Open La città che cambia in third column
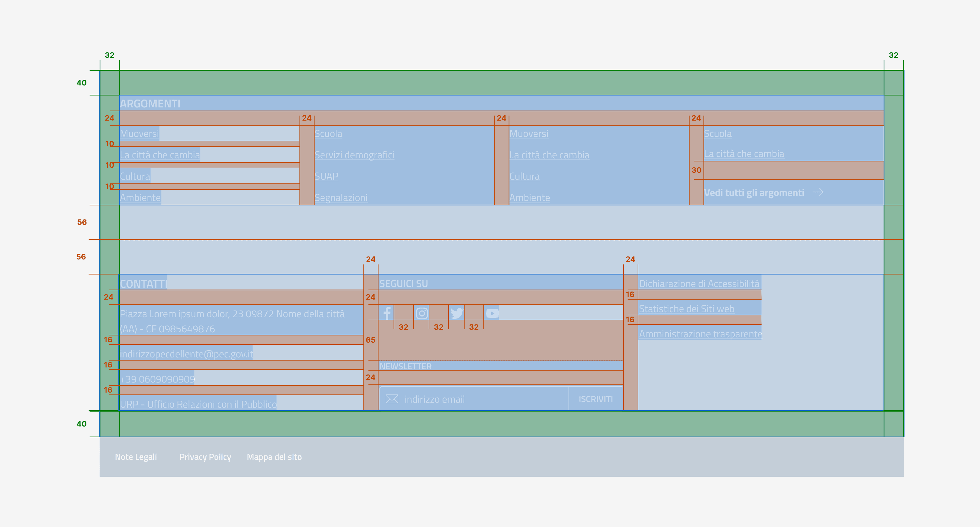 (x=549, y=155)
